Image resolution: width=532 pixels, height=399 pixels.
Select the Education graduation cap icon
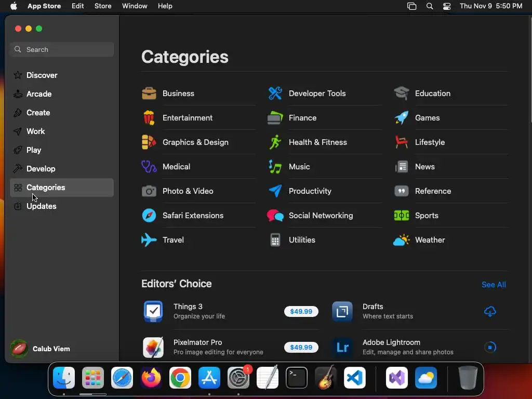pyautogui.click(x=402, y=94)
